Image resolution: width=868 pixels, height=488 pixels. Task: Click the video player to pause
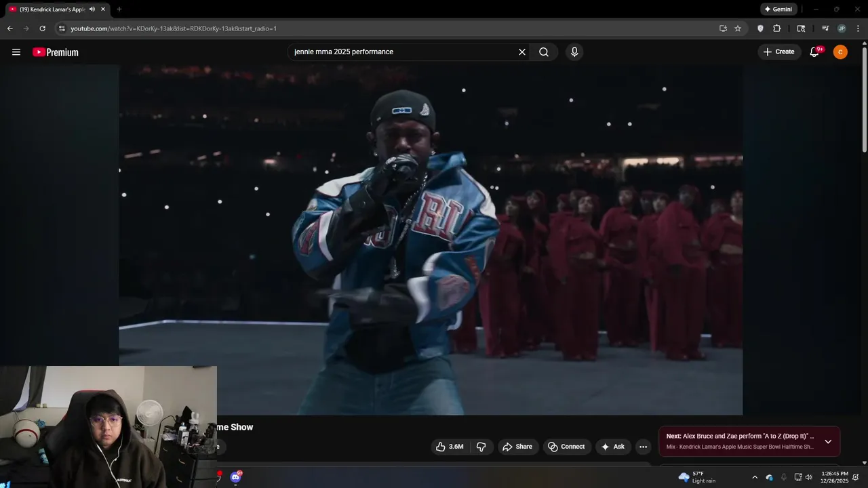pos(431,239)
